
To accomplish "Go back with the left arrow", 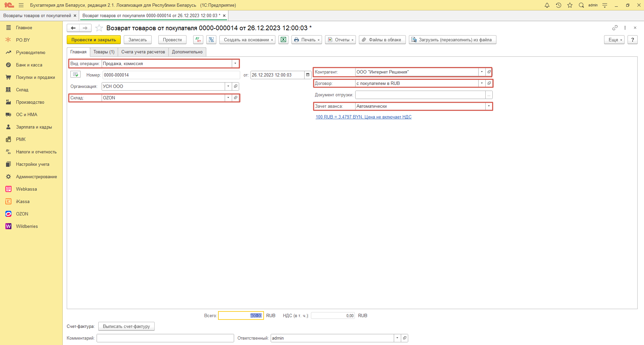I will (73, 28).
